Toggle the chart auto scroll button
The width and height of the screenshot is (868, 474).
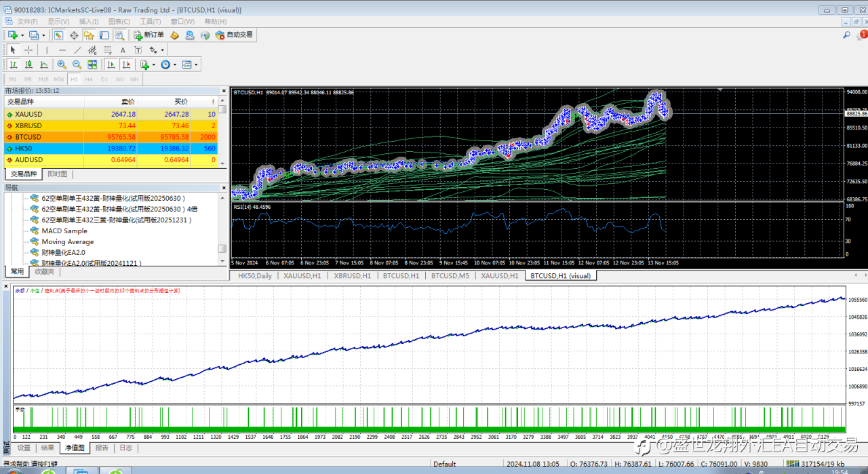(x=111, y=65)
